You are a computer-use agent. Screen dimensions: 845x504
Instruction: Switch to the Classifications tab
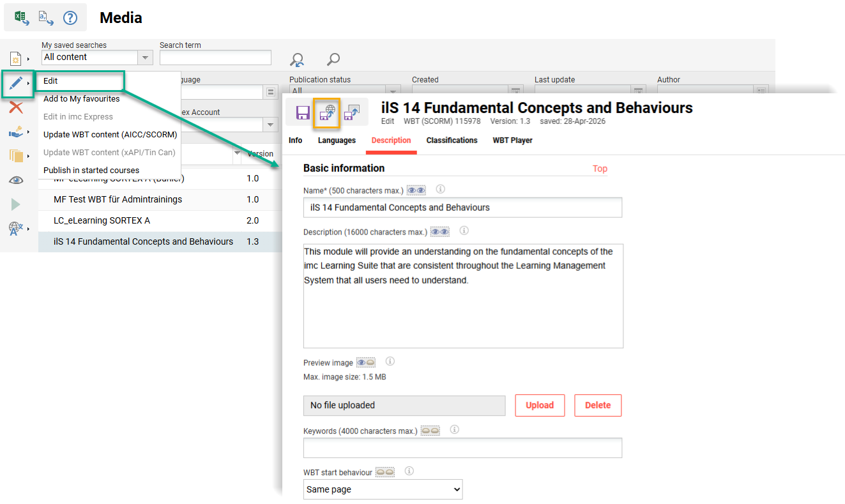pos(452,140)
